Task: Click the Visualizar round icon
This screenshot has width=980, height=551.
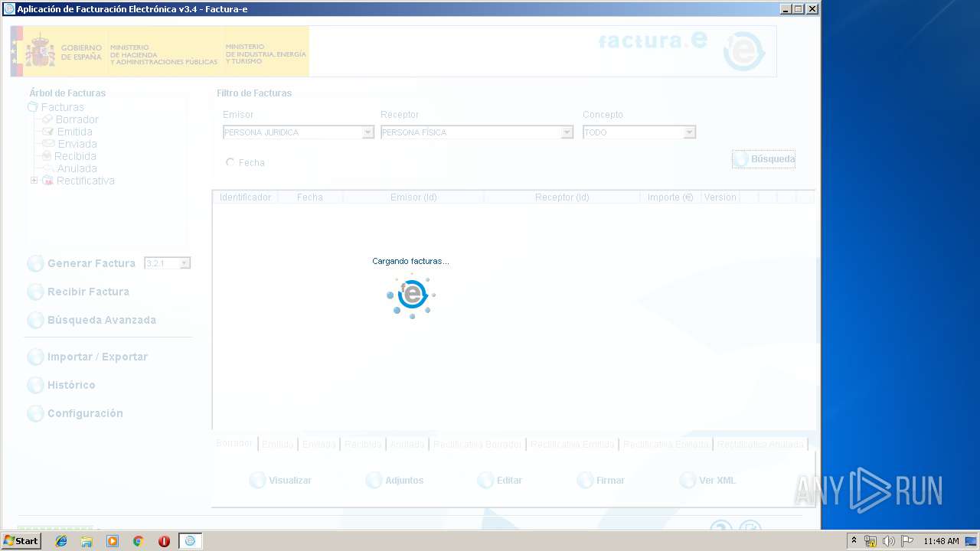Action: tap(258, 481)
